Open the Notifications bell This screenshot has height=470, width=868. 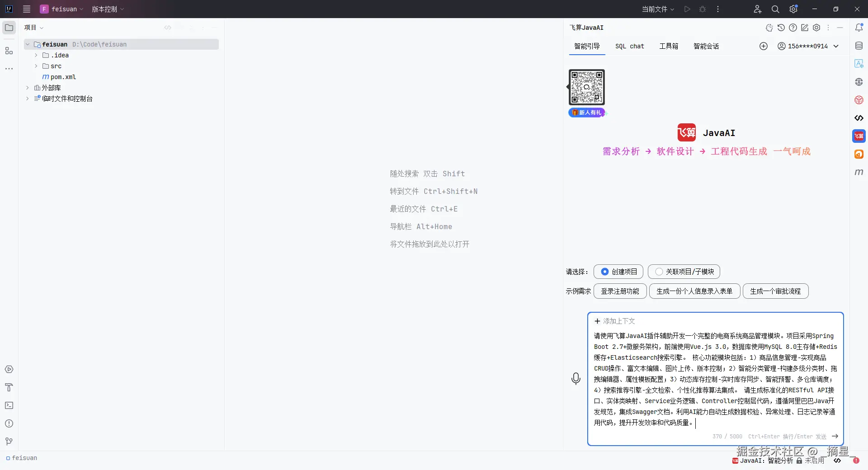coord(859,28)
